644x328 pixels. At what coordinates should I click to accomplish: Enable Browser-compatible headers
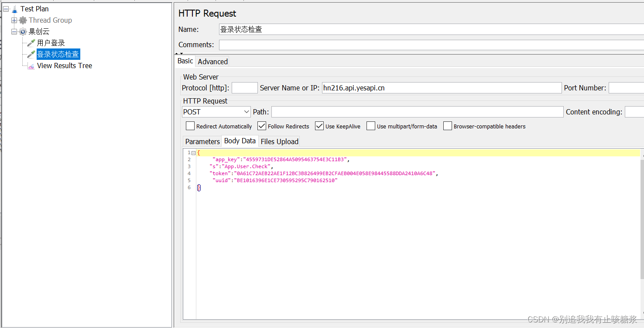point(448,126)
